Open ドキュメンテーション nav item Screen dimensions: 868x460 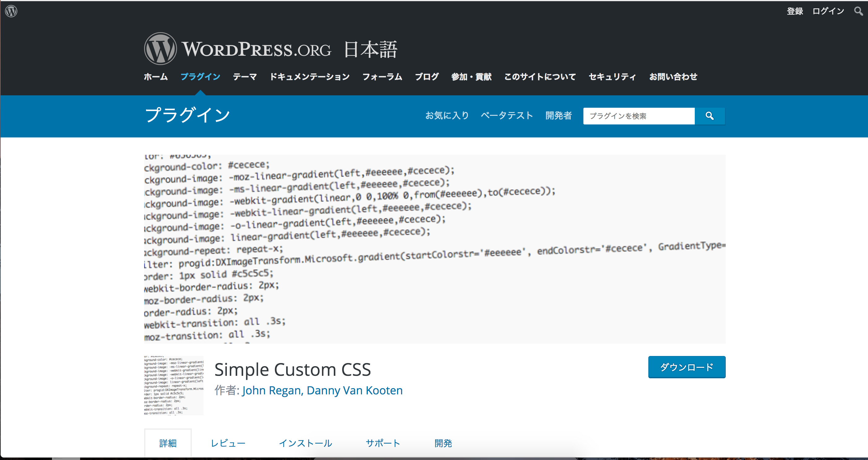[309, 77]
